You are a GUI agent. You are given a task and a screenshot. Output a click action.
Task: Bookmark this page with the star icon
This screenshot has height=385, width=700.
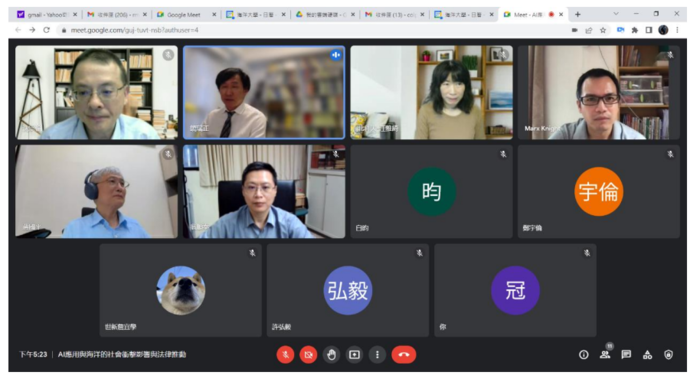603,30
